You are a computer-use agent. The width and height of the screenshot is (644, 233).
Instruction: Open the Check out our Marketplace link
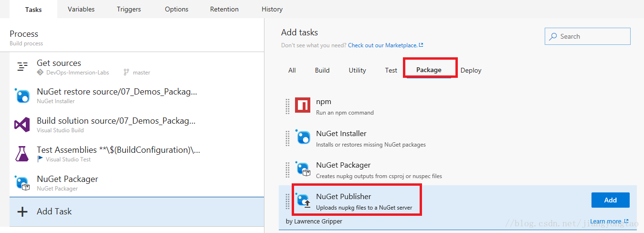tap(383, 45)
